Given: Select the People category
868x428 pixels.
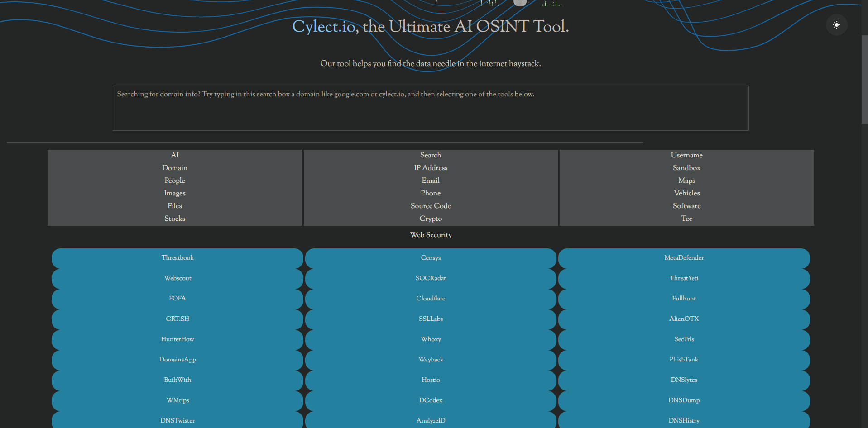Looking at the screenshot, I should point(175,181).
